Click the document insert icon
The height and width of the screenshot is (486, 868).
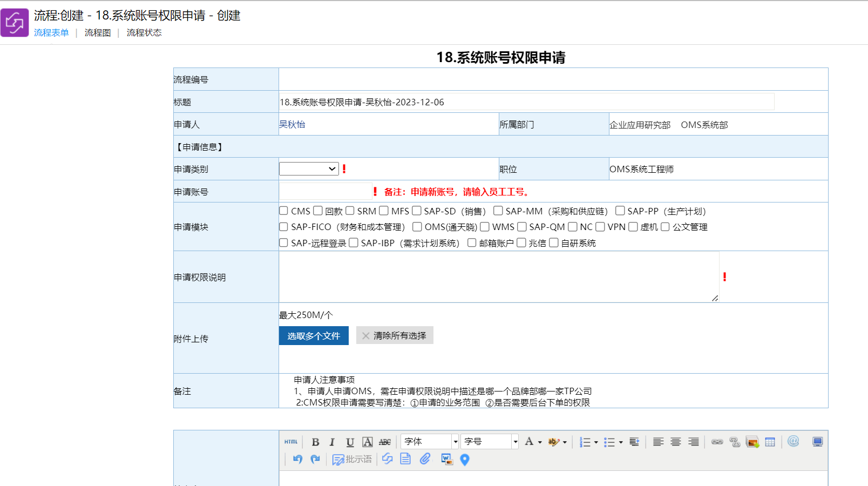click(405, 459)
